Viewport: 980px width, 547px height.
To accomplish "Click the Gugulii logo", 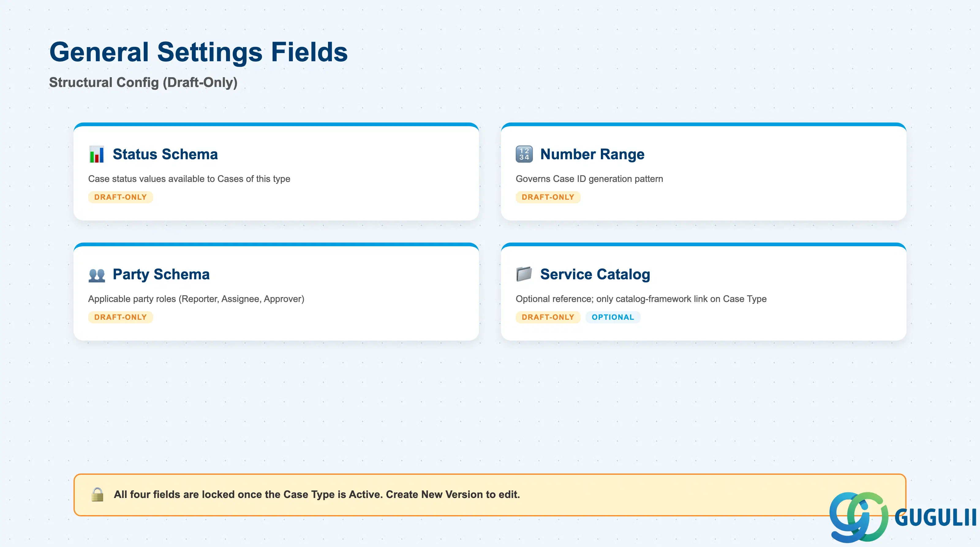I will (x=903, y=517).
